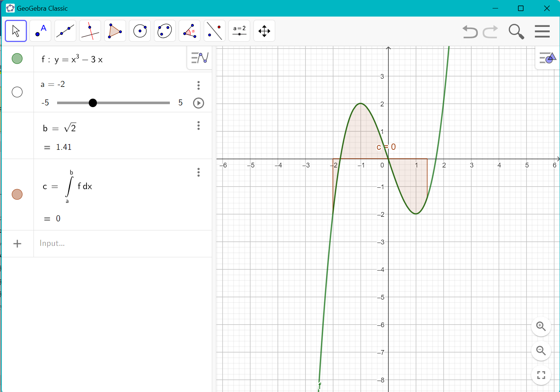Click the GeoGebra app icon in title bar
The width and height of the screenshot is (560, 392).
pos(10,8)
